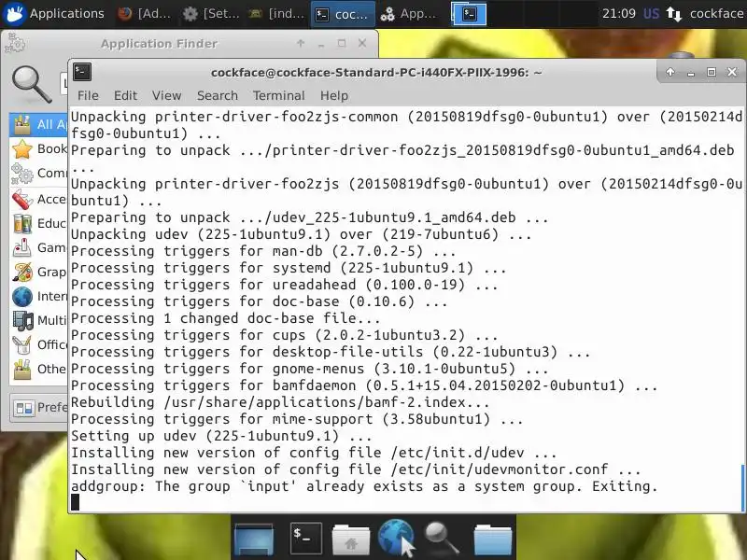Shade the terminal window with up arrow button

coord(670,72)
